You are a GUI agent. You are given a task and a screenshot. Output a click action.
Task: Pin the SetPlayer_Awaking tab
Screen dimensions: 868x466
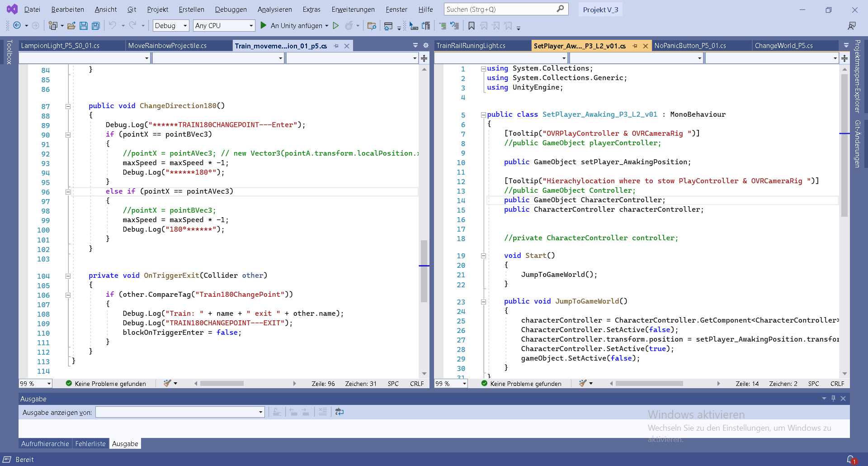click(x=635, y=46)
